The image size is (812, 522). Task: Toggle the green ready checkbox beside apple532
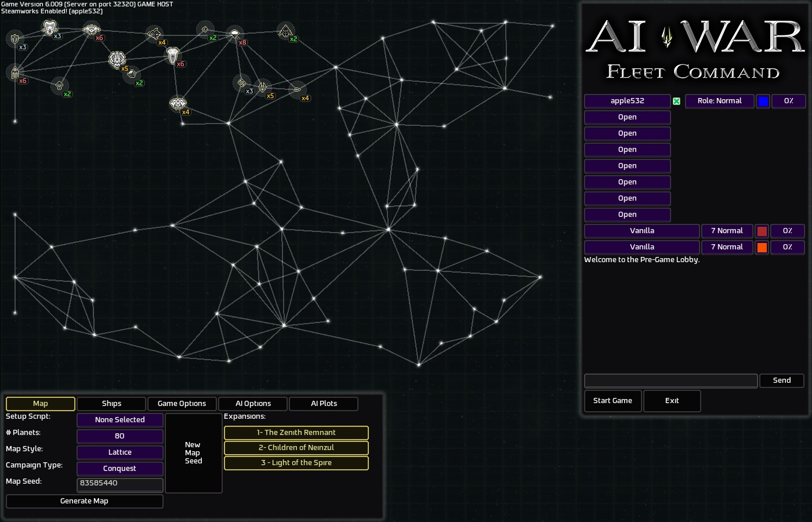click(676, 101)
